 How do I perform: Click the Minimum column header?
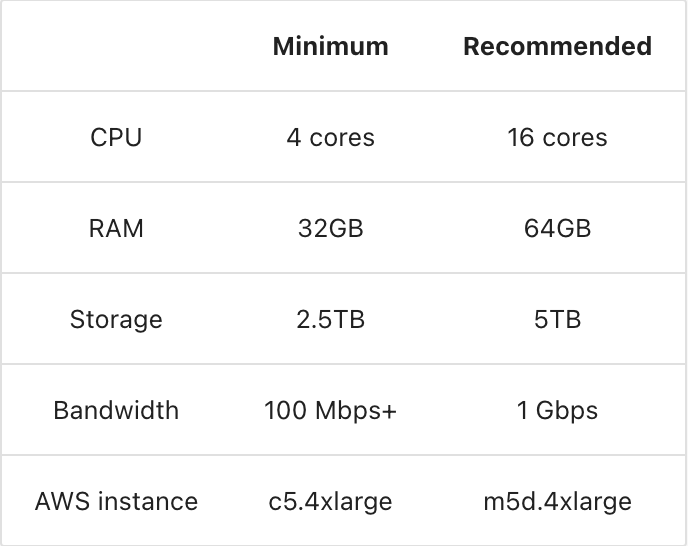330,46
